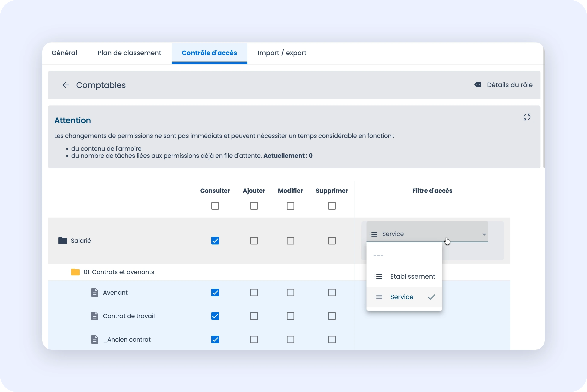
Task: Click the Avenant document icon
Action: [95, 293]
